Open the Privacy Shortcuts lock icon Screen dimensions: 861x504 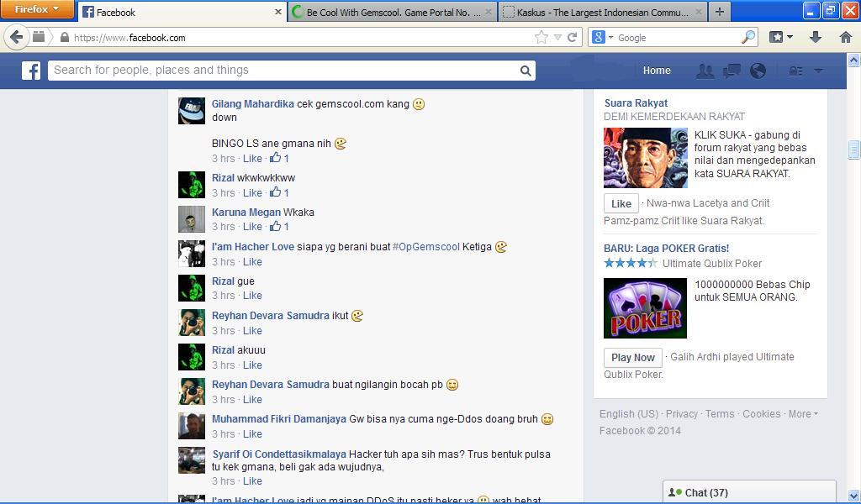click(x=795, y=71)
